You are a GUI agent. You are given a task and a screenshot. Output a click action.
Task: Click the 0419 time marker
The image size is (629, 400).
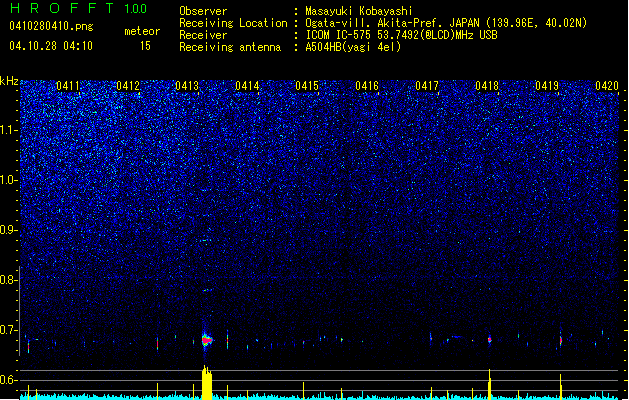click(547, 86)
